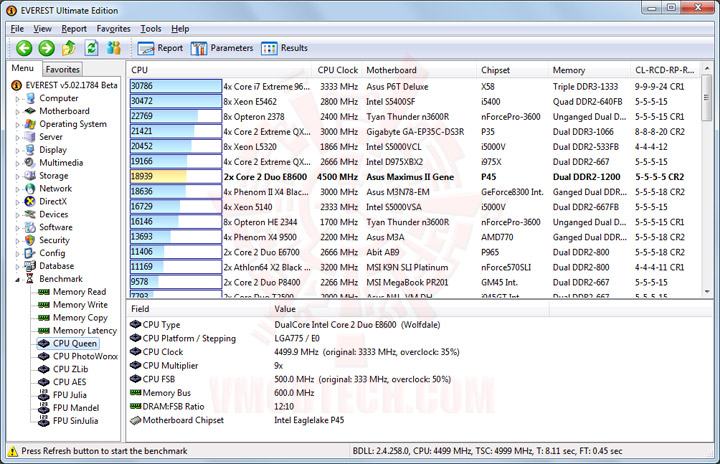This screenshot has width=720, height=464.
Task: Open FPU Julia benchmark
Action: click(62, 395)
